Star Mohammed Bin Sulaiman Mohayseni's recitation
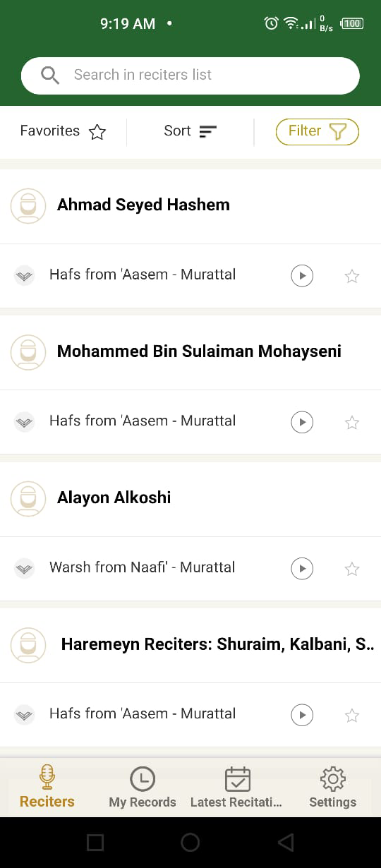The width and height of the screenshot is (381, 868). pos(352,422)
